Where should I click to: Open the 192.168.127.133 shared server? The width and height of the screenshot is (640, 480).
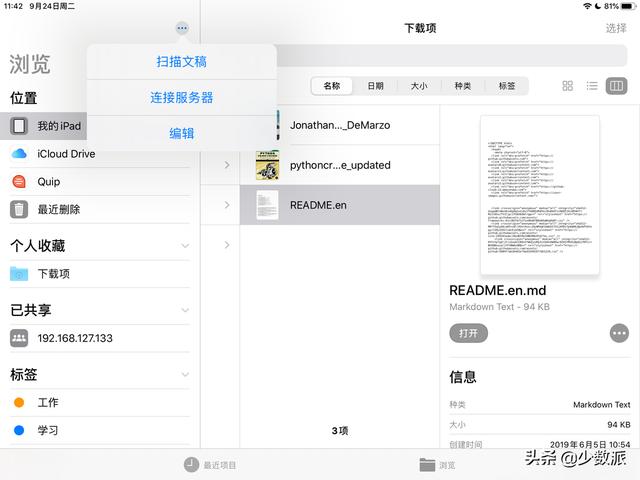point(100,338)
